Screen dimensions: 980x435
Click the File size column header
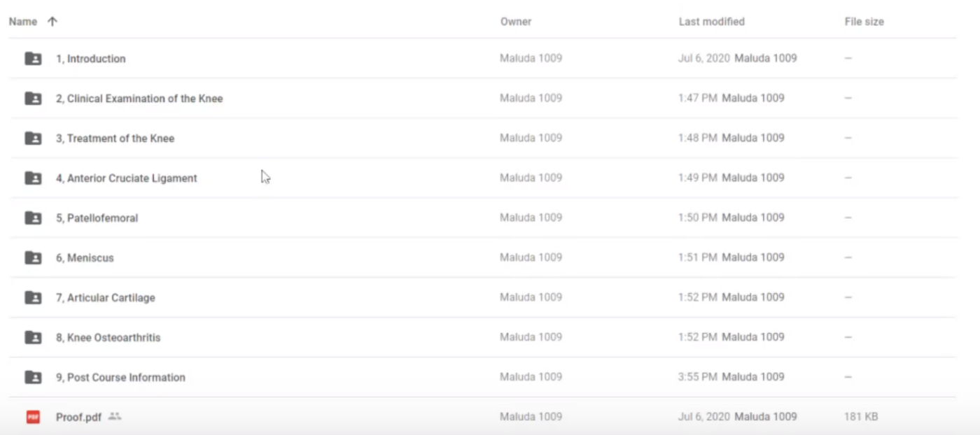click(864, 22)
